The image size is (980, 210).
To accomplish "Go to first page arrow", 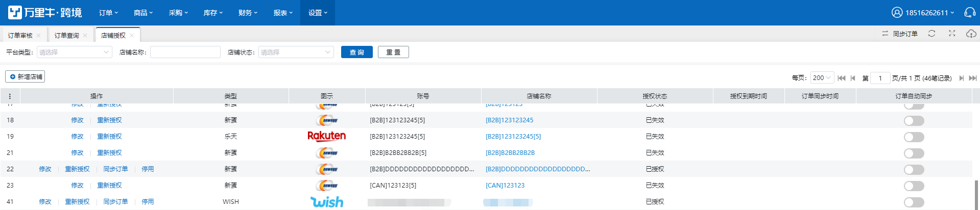I will click(x=842, y=78).
